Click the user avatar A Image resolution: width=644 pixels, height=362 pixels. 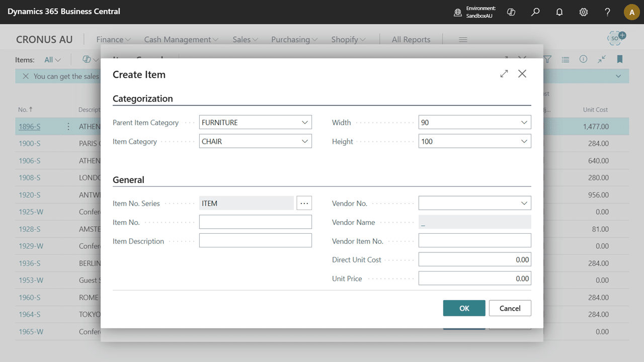coord(631,12)
